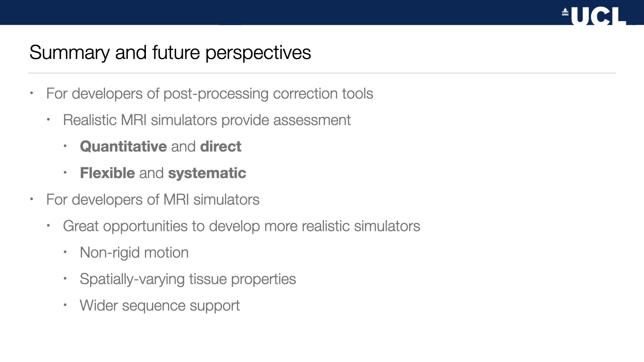
Task: Click 'Spatially-varying tissue properties' text
Action: tap(188, 279)
